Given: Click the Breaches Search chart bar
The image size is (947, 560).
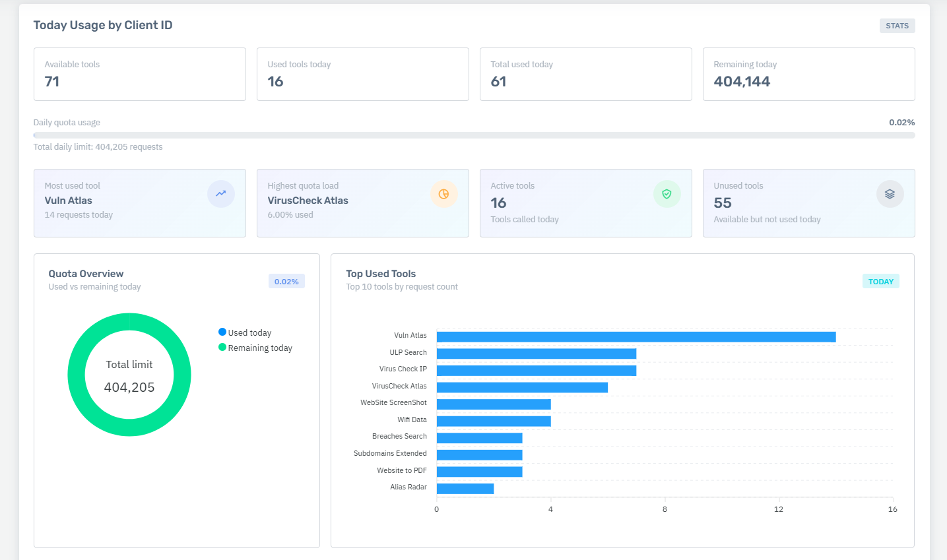Looking at the screenshot, I should pos(480,438).
